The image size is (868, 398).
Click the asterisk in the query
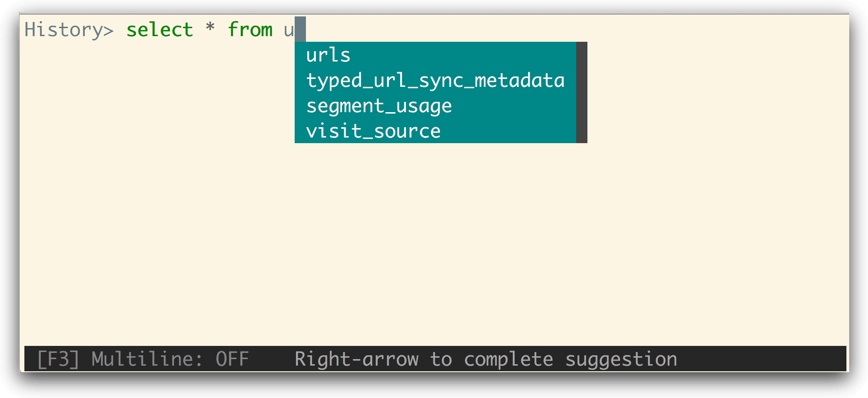tap(210, 28)
